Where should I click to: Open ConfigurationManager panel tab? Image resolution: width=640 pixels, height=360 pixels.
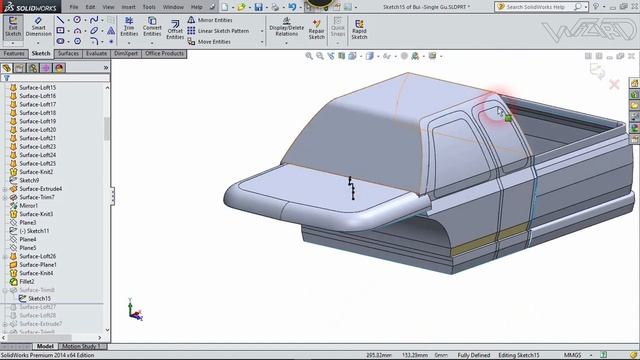33,68
